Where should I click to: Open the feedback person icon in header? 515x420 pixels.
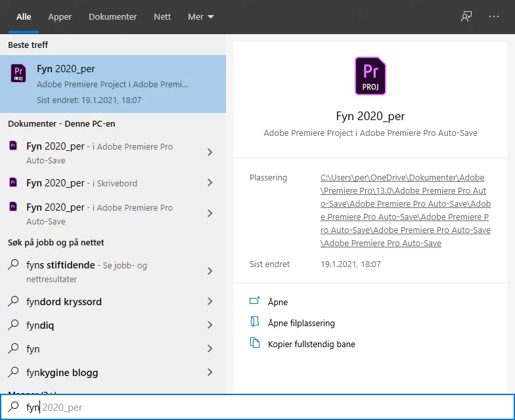(466, 16)
